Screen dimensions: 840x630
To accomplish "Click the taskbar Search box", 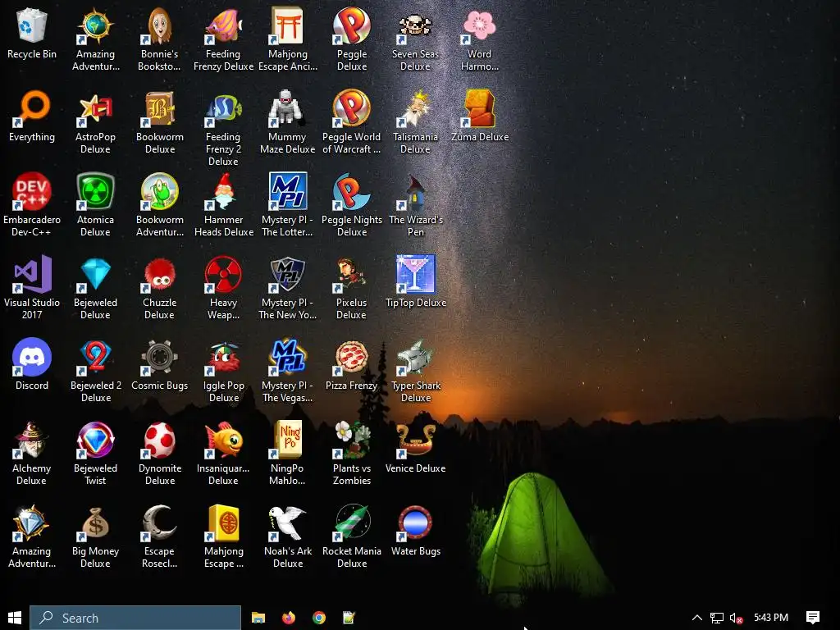I will click(x=135, y=618).
